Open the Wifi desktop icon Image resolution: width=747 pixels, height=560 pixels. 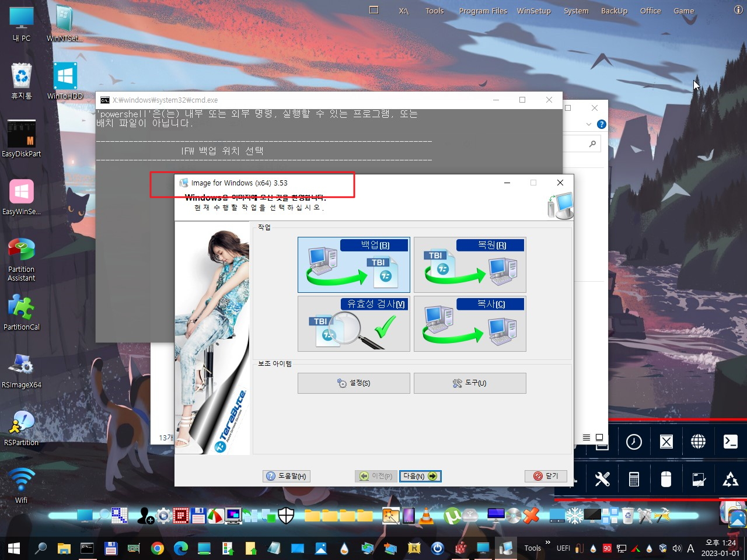[22, 485]
